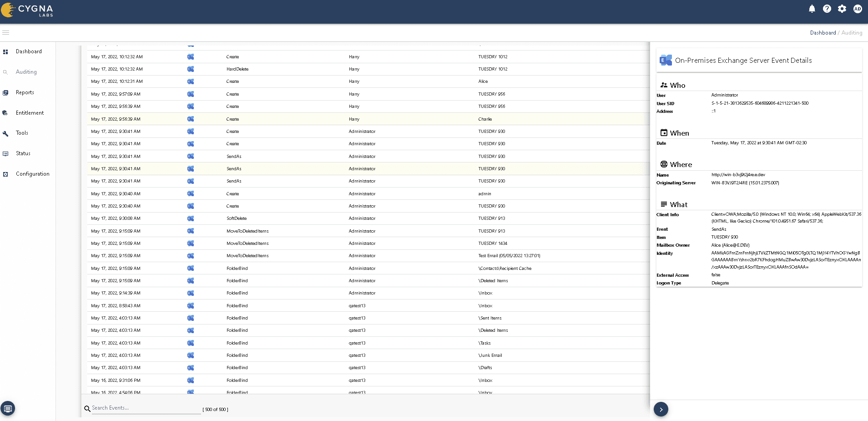Open Dashboard in the sidebar
Screen dimensions: 868x421
[29, 51]
